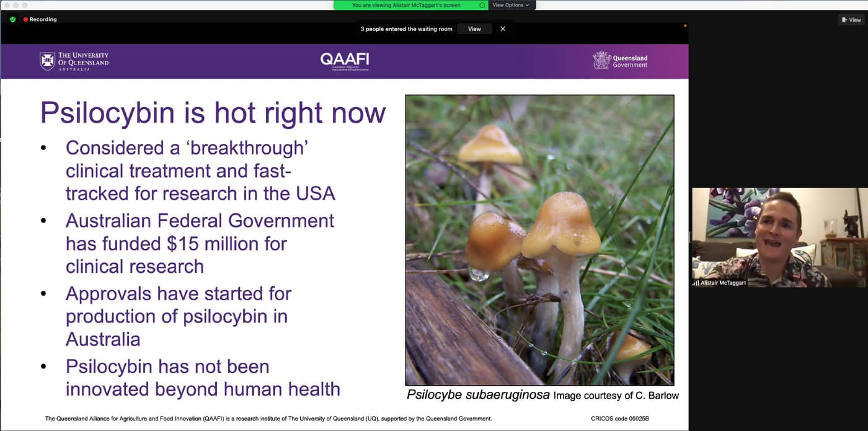Click bullet "Approvals have started for production"

(x=178, y=316)
